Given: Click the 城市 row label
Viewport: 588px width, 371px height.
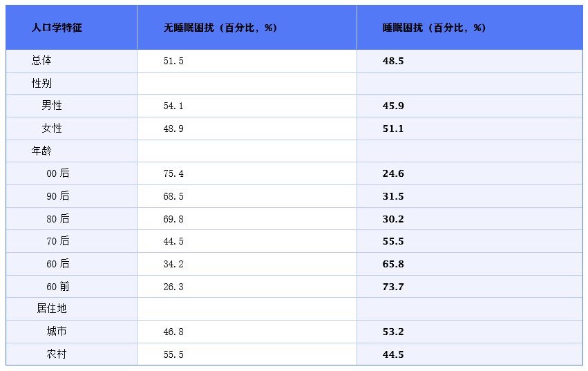Looking at the screenshot, I should pos(57,331).
